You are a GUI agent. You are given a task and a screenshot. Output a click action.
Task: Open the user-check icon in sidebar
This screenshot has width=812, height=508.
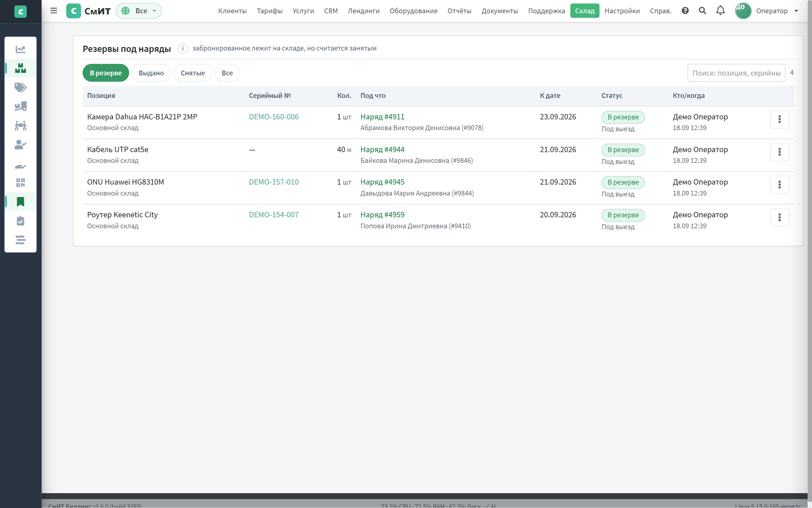pyautogui.click(x=21, y=145)
